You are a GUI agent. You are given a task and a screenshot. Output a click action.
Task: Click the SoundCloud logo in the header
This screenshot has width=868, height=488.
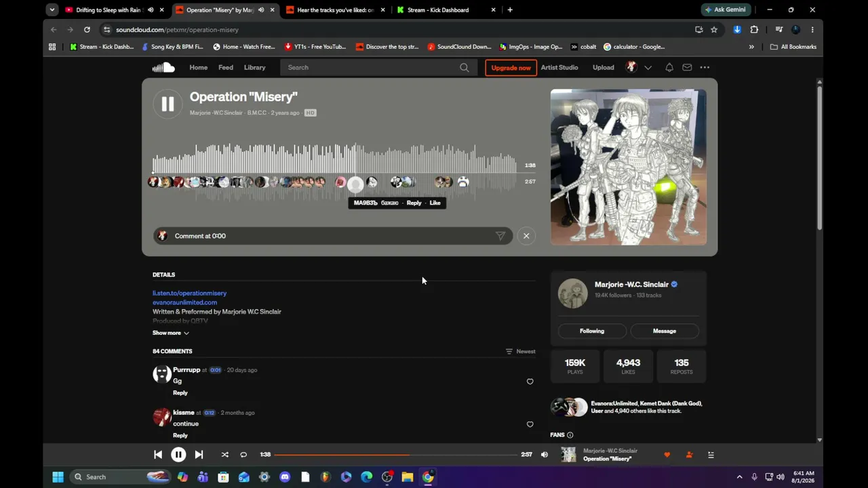pos(163,67)
